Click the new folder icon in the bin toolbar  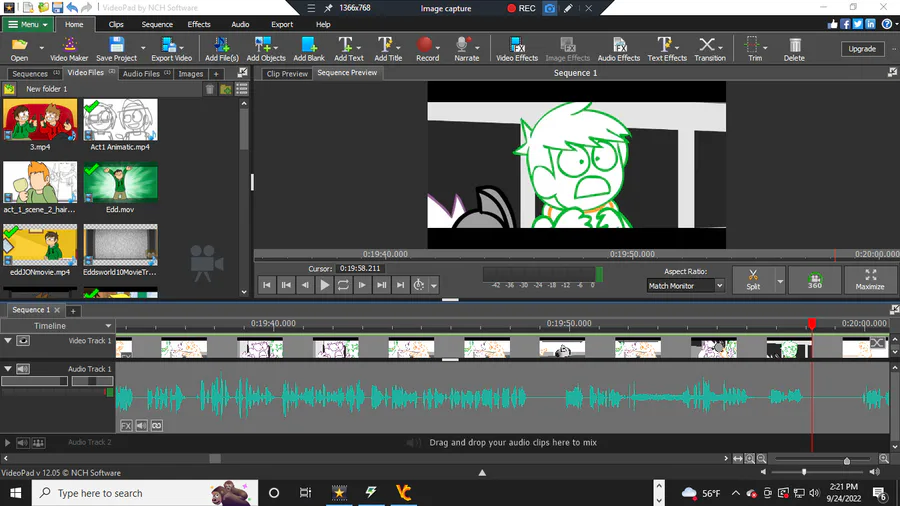point(226,89)
